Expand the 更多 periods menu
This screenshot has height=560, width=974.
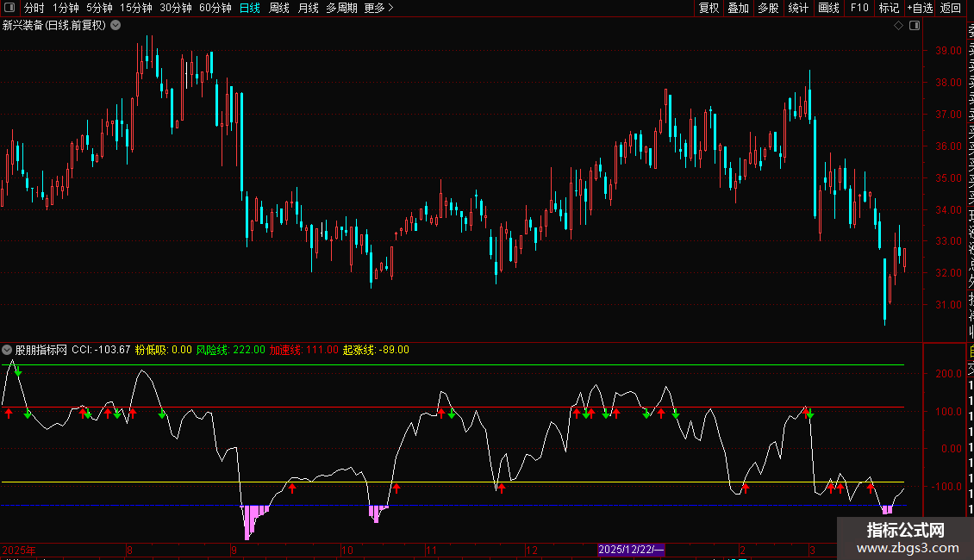pos(378,8)
